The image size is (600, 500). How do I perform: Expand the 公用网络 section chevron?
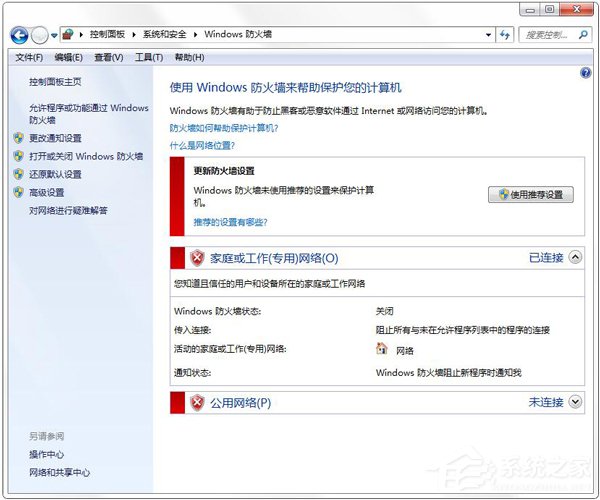click(x=575, y=402)
